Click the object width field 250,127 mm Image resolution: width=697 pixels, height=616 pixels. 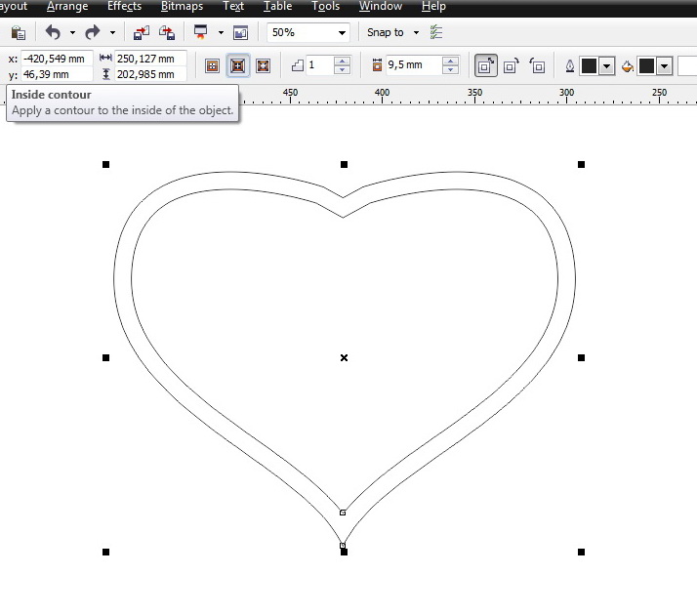(x=150, y=59)
